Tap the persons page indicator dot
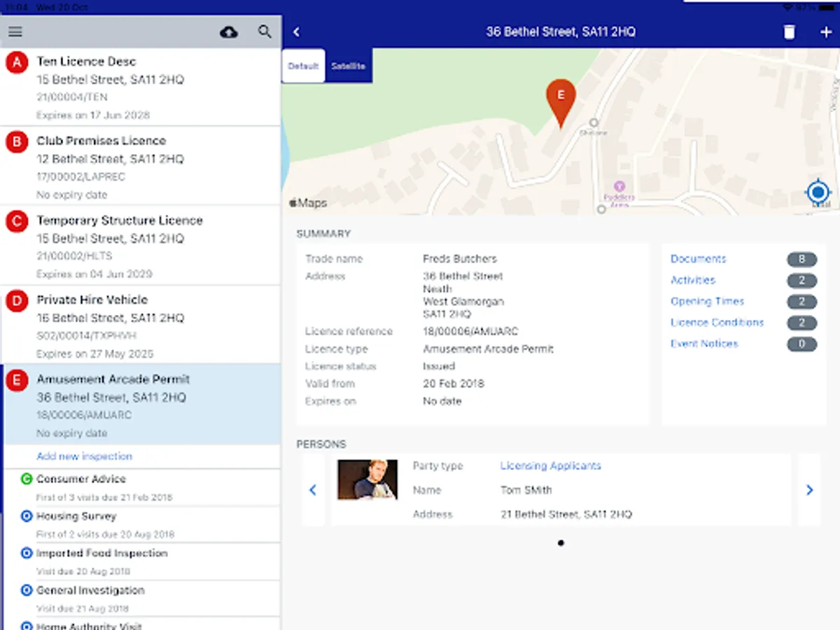This screenshot has width=840, height=630. tap(561, 542)
